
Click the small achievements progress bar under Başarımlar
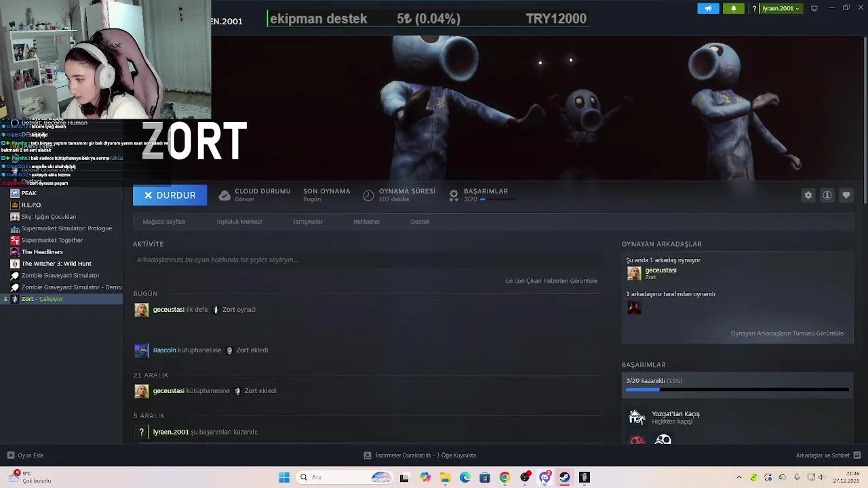click(498, 199)
